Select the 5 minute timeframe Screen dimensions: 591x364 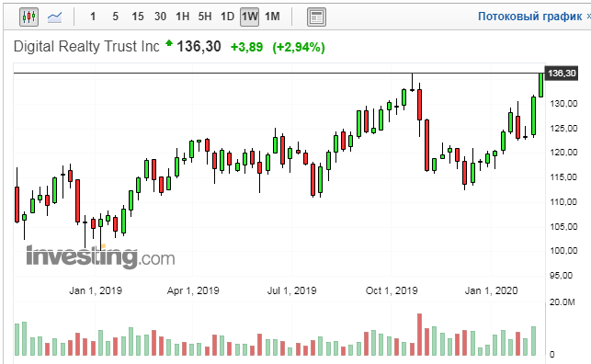115,17
